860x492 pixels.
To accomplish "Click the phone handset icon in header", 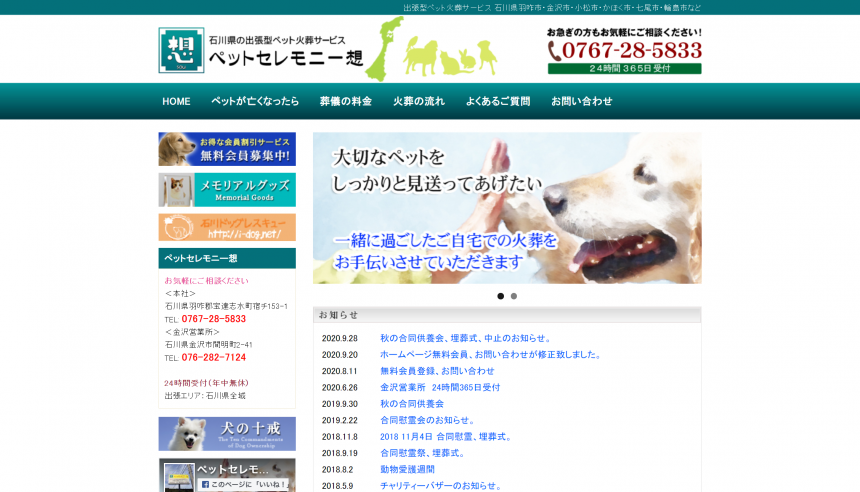I will (554, 51).
